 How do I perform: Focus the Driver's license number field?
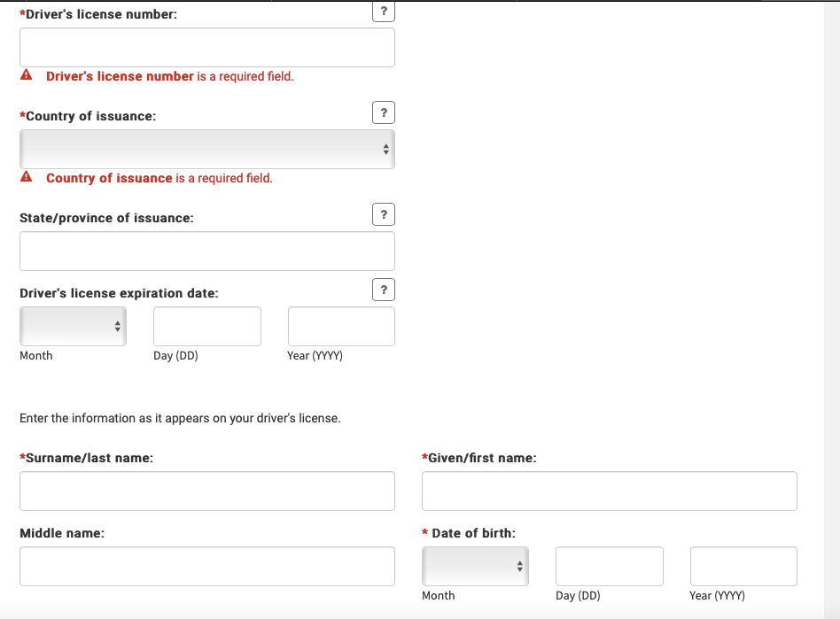coord(206,48)
